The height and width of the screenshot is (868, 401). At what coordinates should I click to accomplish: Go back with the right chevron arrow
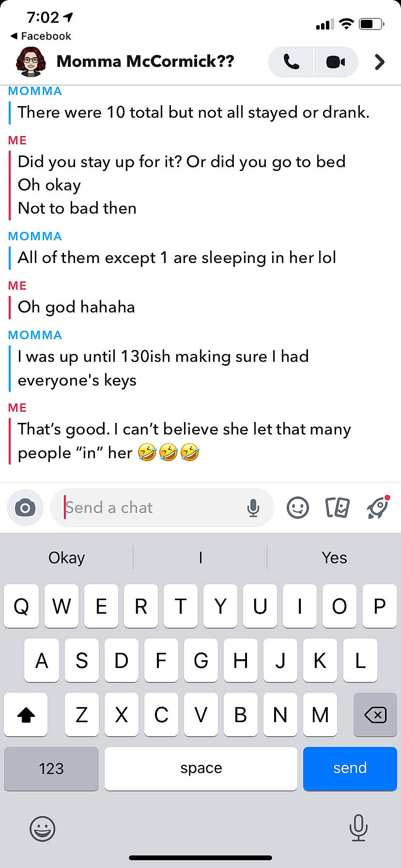point(380,62)
